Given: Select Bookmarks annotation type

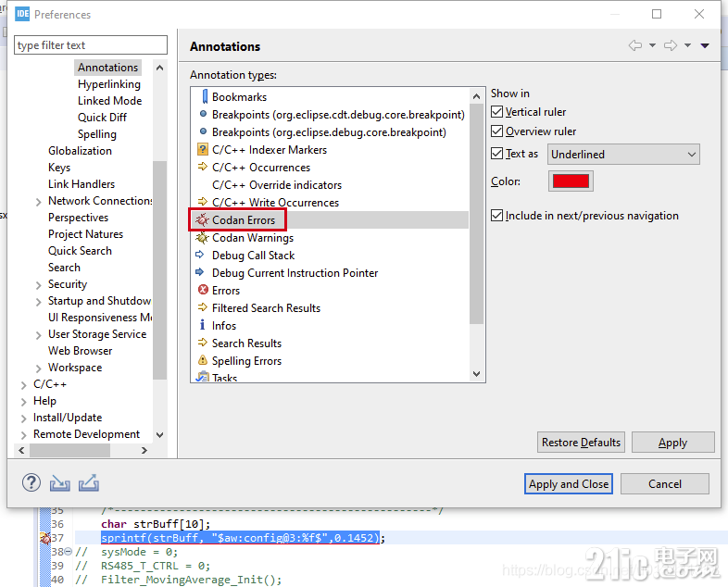Looking at the screenshot, I should click(x=330, y=97).
